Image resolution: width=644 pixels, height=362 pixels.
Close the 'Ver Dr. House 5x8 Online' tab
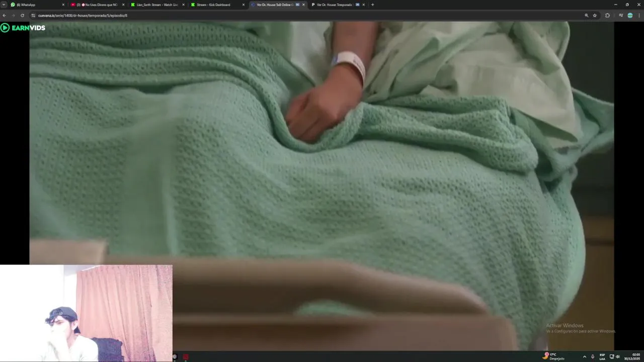(x=303, y=5)
